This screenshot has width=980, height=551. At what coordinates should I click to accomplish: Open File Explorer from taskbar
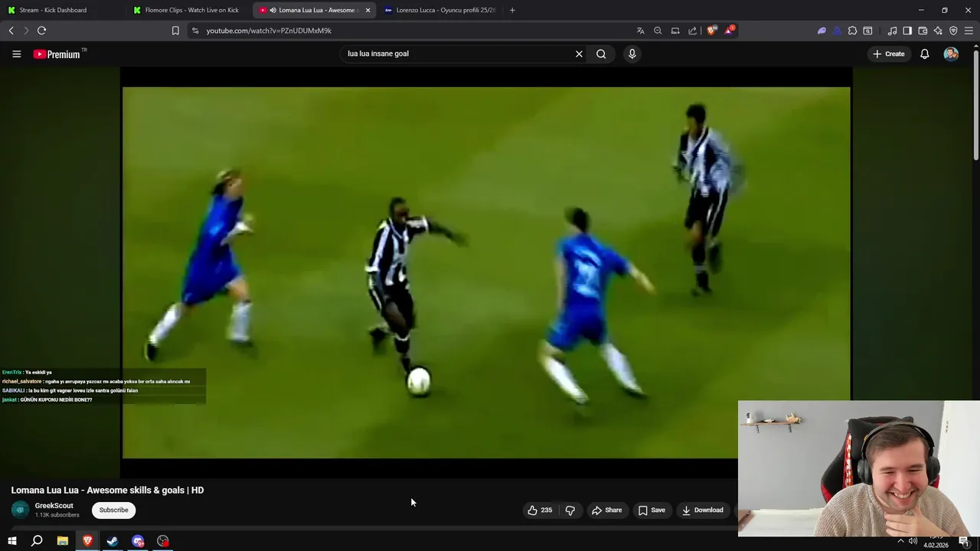62,541
